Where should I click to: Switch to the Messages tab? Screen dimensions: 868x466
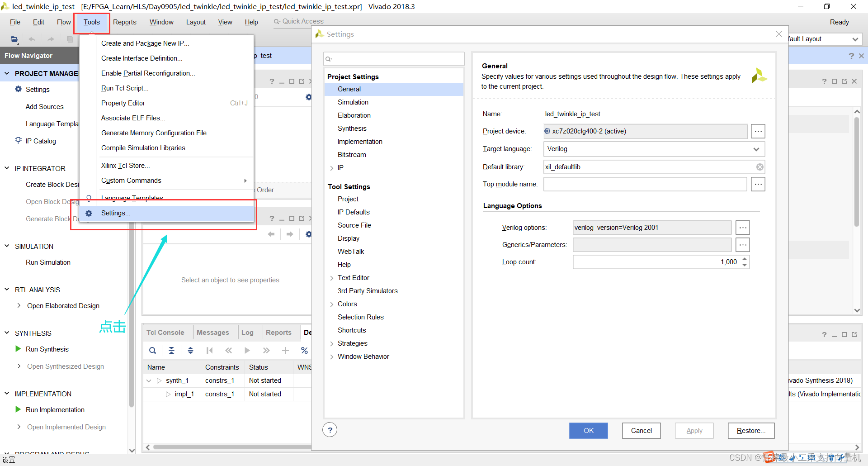click(x=212, y=333)
